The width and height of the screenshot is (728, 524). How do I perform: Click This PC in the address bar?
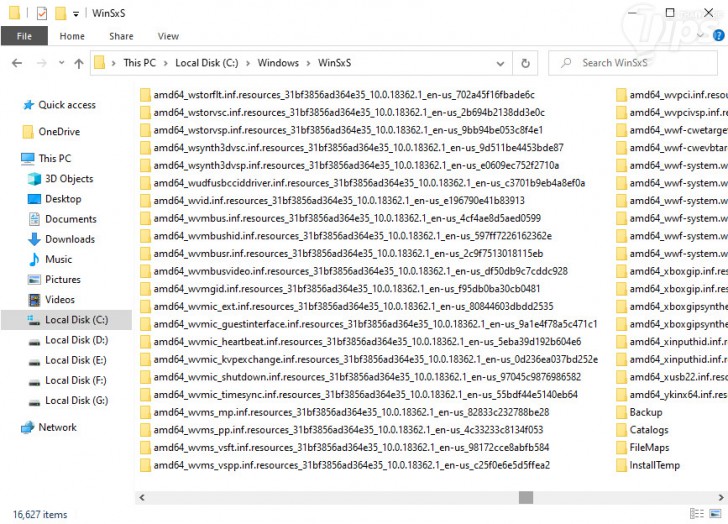coord(139,63)
